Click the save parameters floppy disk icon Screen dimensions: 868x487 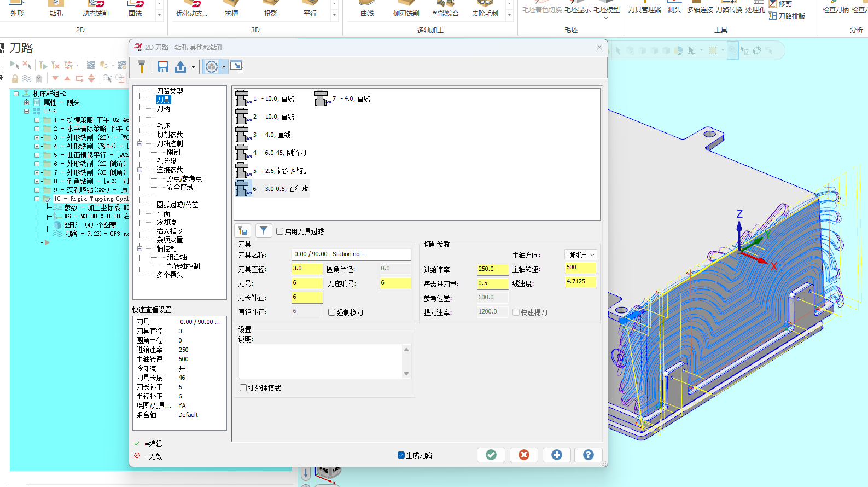click(x=162, y=67)
